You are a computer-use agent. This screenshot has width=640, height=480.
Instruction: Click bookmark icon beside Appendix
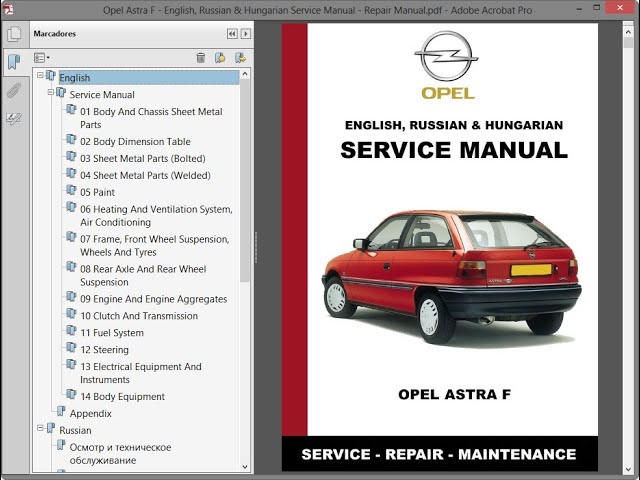[x=61, y=411]
